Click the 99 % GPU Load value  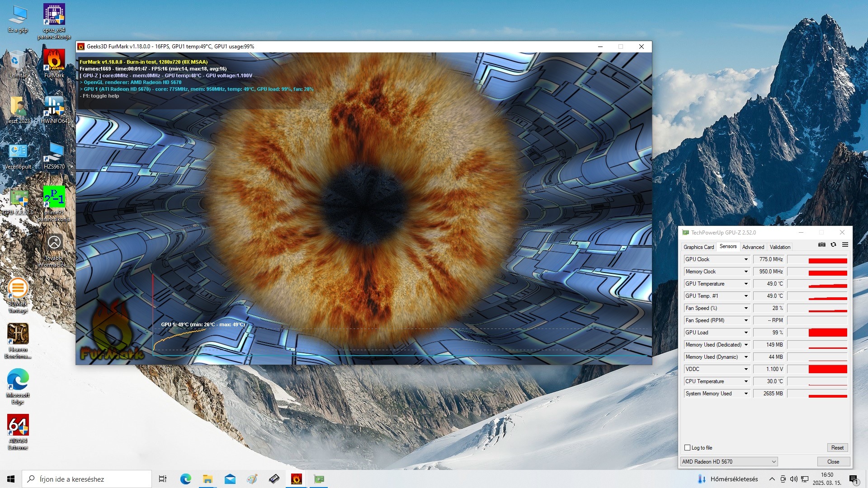click(769, 333)
